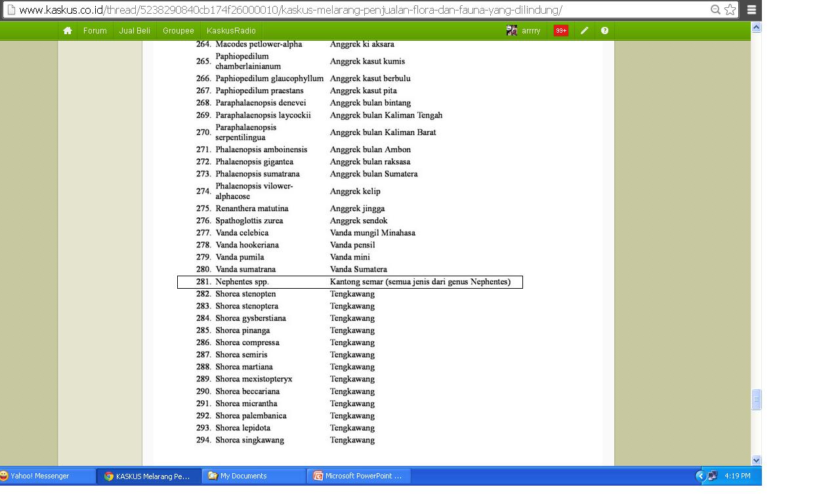Click the zoom magnifier icon in address bar

click(x=715, y=10)
